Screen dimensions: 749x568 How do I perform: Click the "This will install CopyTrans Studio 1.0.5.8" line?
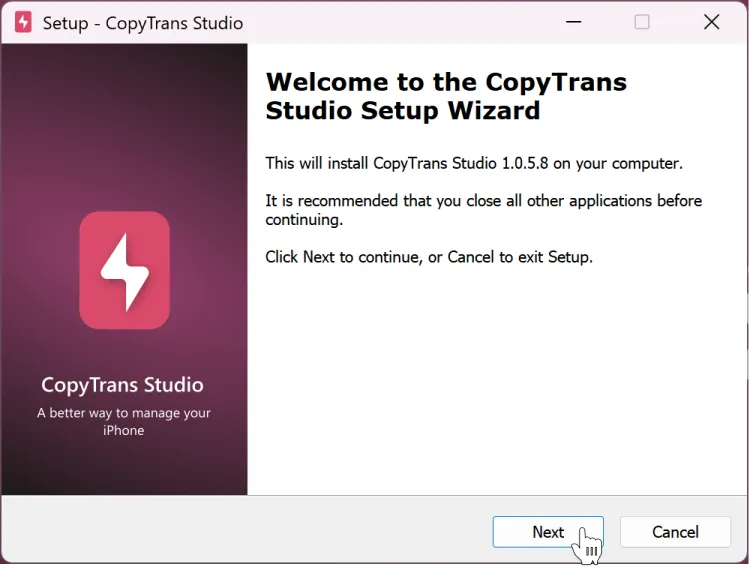coord(474,163)
